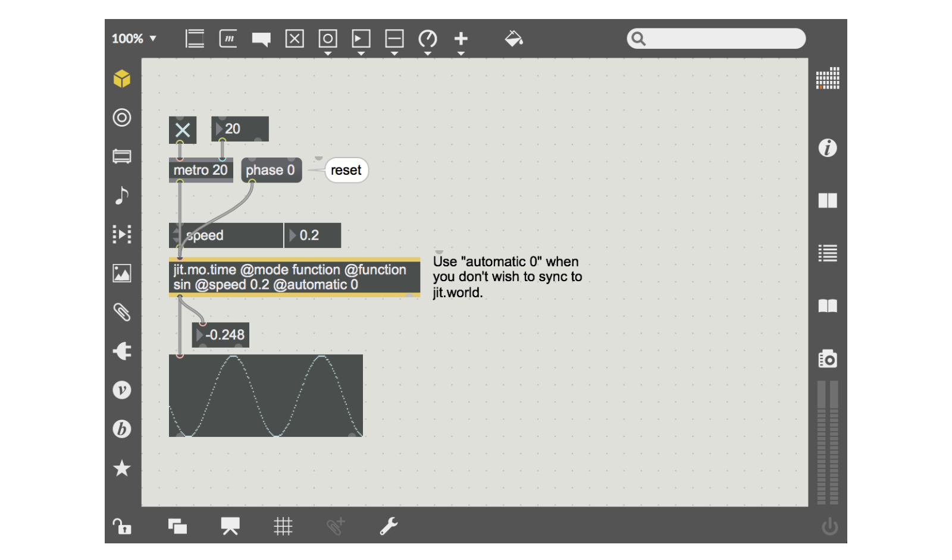
Task: Click the -0.248 output number box
Action: 221,335
